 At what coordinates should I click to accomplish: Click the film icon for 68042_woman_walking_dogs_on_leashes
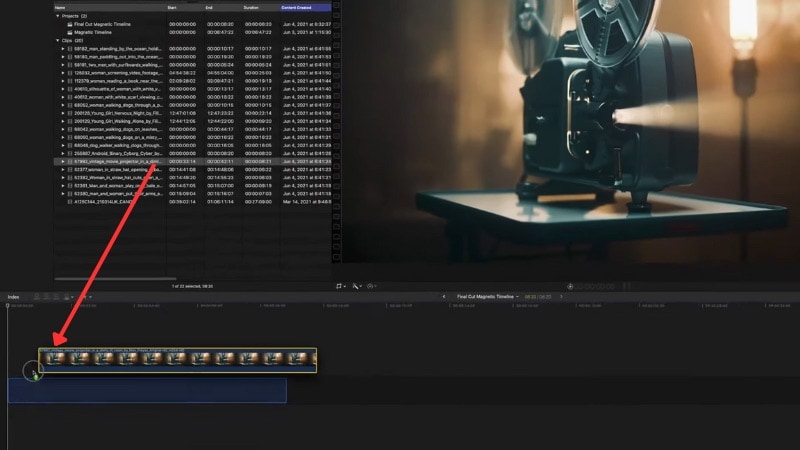pyautogui.click(x=70, y=129)
